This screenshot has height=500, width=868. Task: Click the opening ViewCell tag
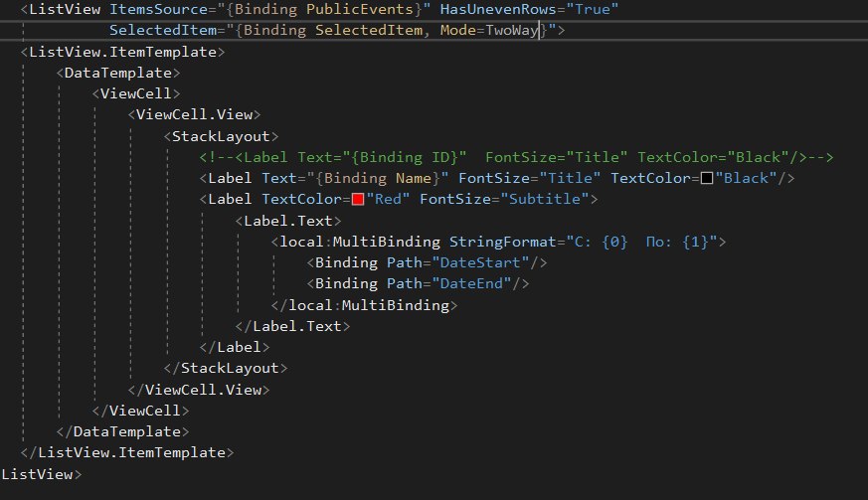pyautogui.click(x=136, y=94)
